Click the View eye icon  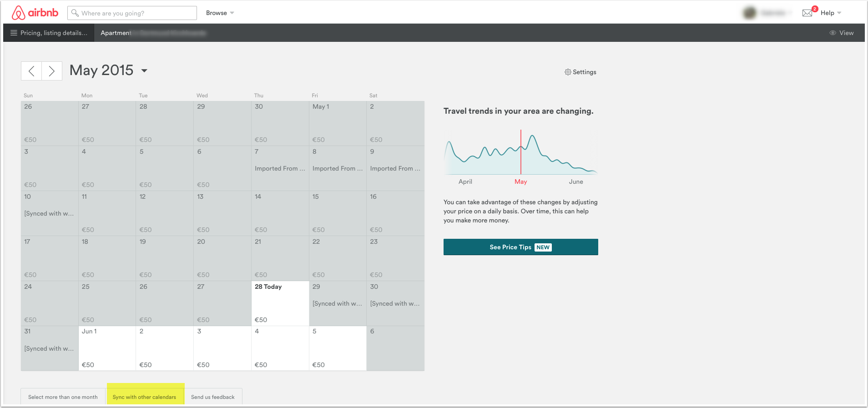coord(833,33)
